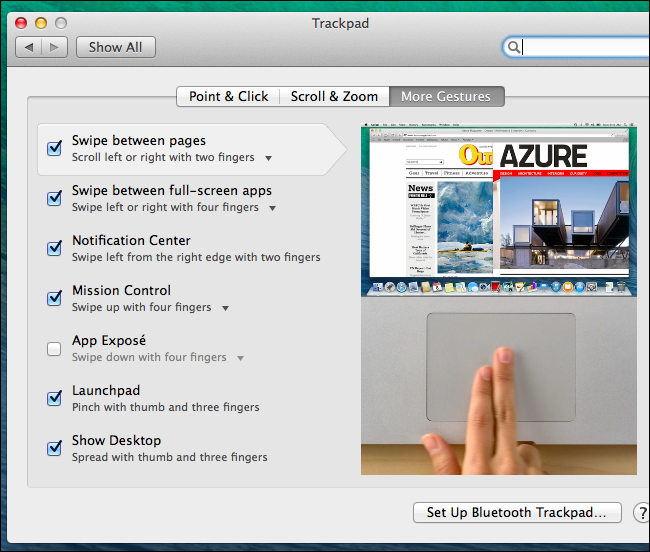The image size is (650, 552).
Task: Uncheck Swipe between full-screen apps
Action: [x=54, y=198]
